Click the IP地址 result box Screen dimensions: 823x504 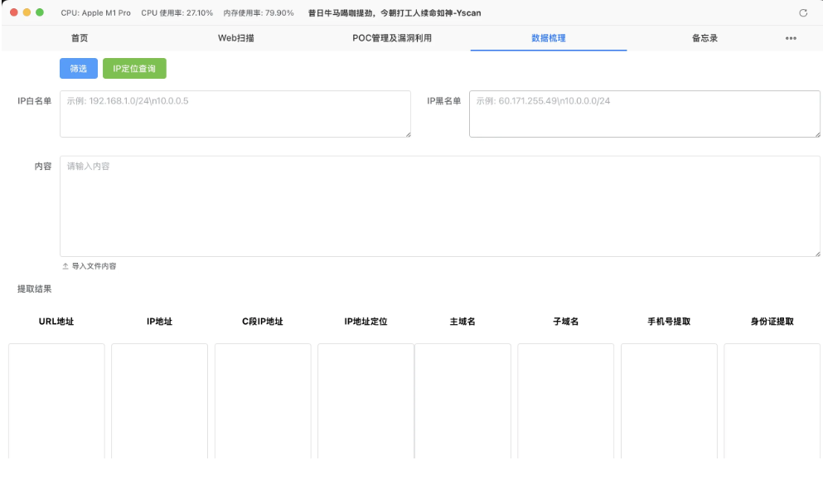(x=160, y=401)
